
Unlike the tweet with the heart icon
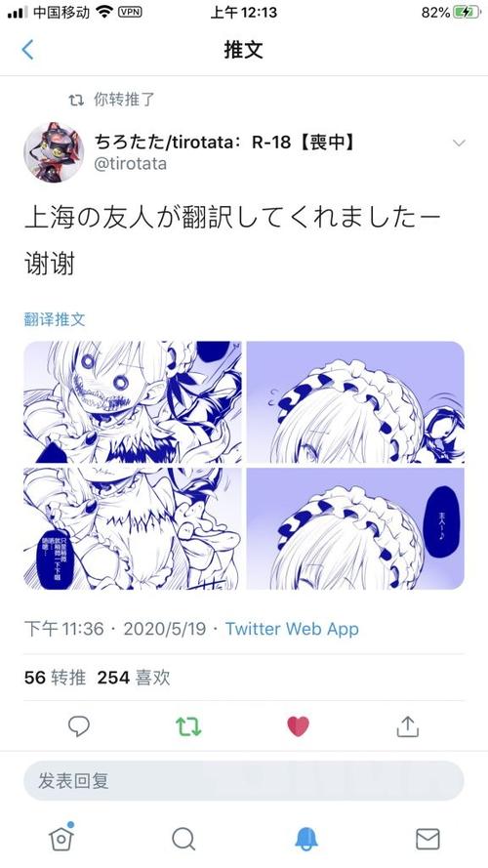click(x=298, y=726)
